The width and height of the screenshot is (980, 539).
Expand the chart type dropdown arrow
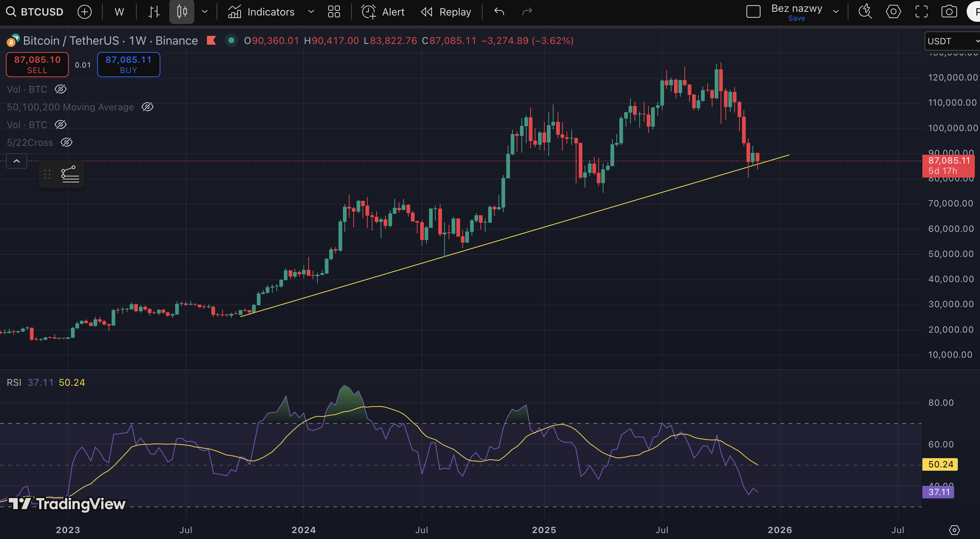tap(205, 12)
